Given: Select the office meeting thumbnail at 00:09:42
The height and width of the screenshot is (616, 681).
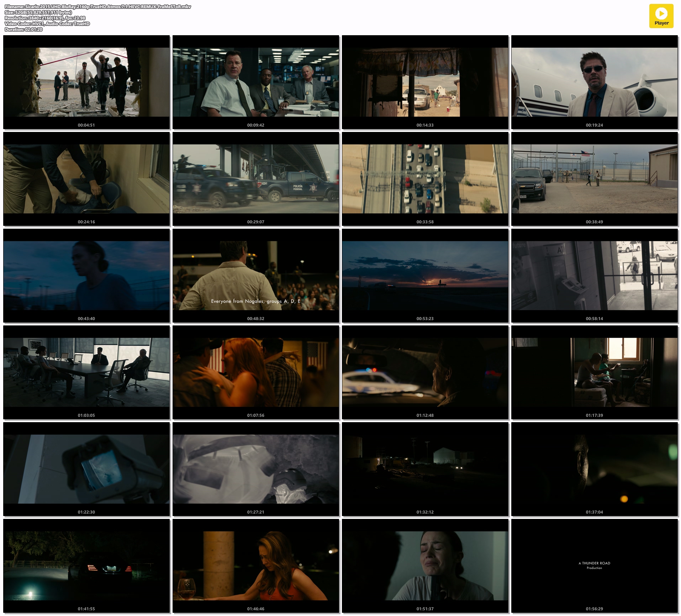Looking at the screenshot, I should pyautogui.click(x=256, y=82).
